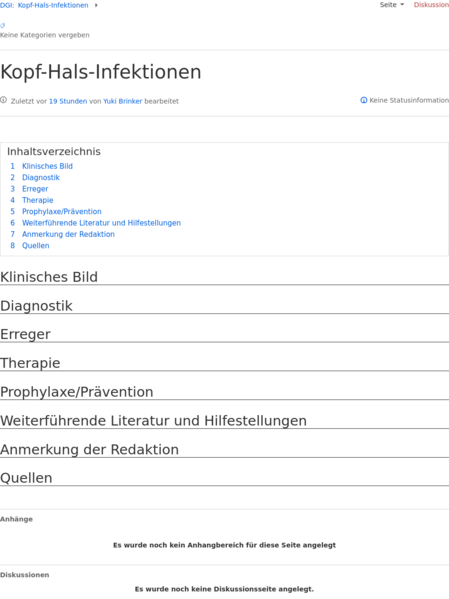The height and width of the screenshot is (599, 449).
Task: Jump to 'Prophylaxe/Prävention' contents entry
Action: pyautogui.click(x=62, y=212)
